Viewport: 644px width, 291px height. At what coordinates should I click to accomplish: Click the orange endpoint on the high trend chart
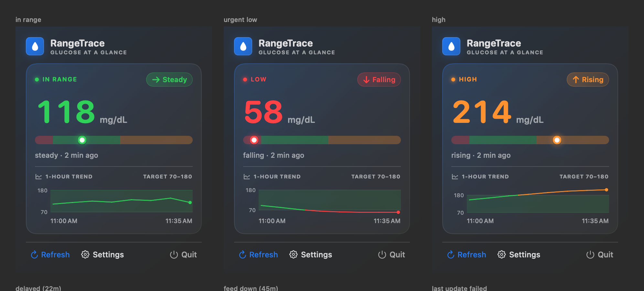(x=606, y=190)
